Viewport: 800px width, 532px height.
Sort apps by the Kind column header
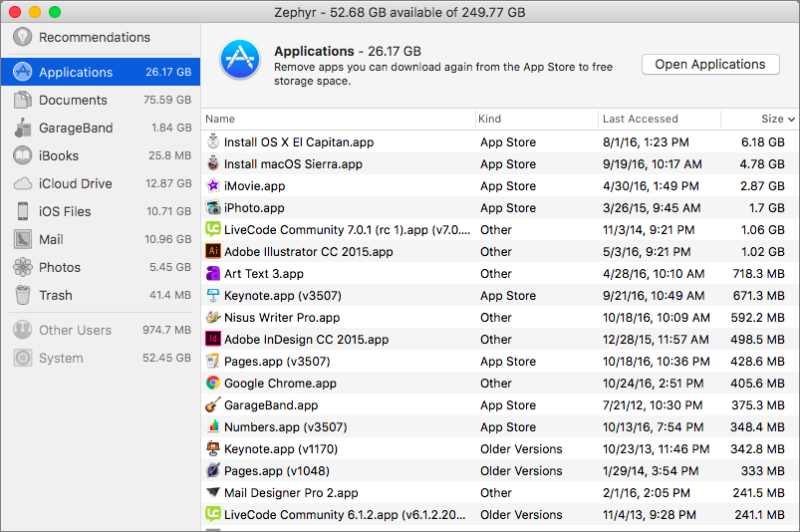point(490,119)
